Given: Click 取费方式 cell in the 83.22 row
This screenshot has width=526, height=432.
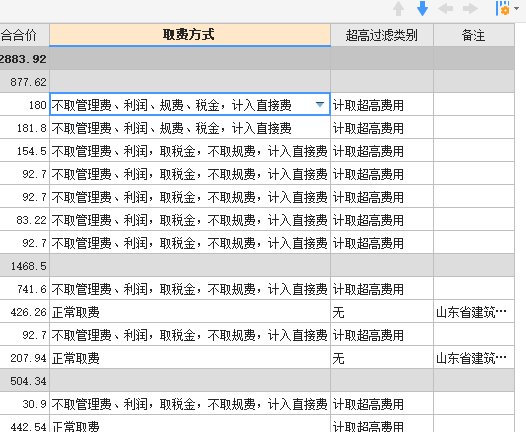Looking at the screenshot, I should [x=190, y=220].
